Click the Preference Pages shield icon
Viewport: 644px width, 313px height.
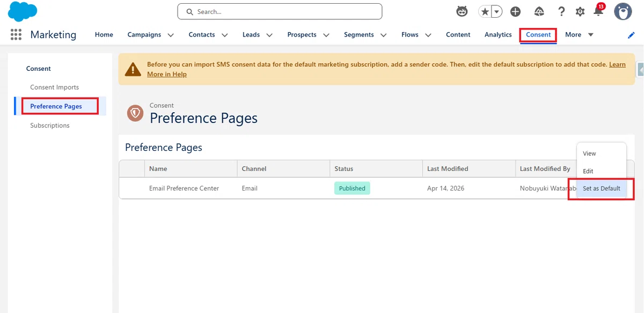point(135,113)
